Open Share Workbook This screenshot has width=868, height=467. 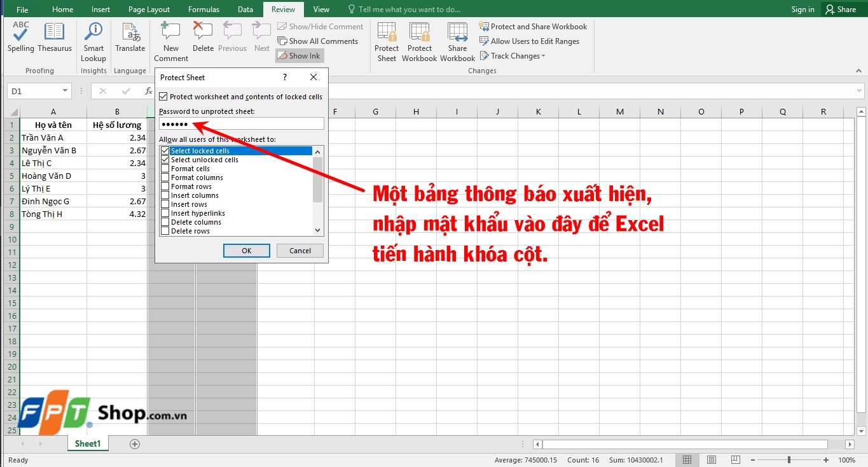click(457, 39)
